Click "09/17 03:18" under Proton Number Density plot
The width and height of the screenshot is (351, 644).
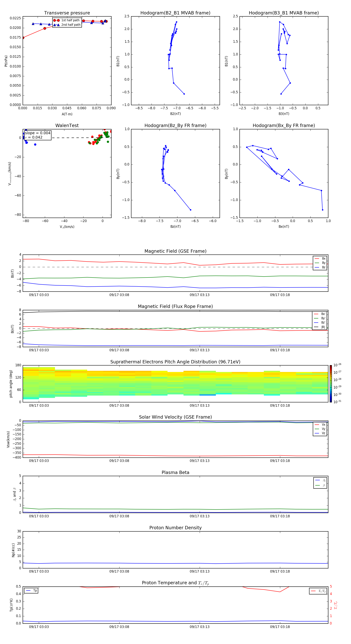(280, 571)
